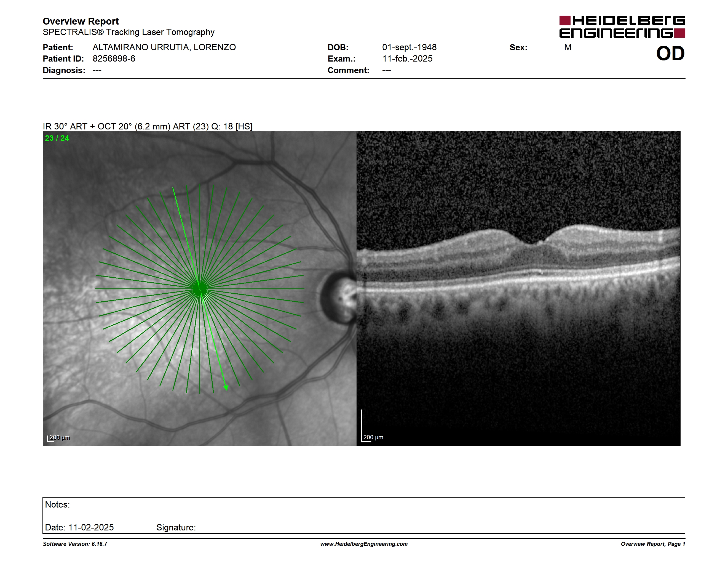The image size is (728, 563).
Task: Click the "Exam.:" label
Action: 342,59
